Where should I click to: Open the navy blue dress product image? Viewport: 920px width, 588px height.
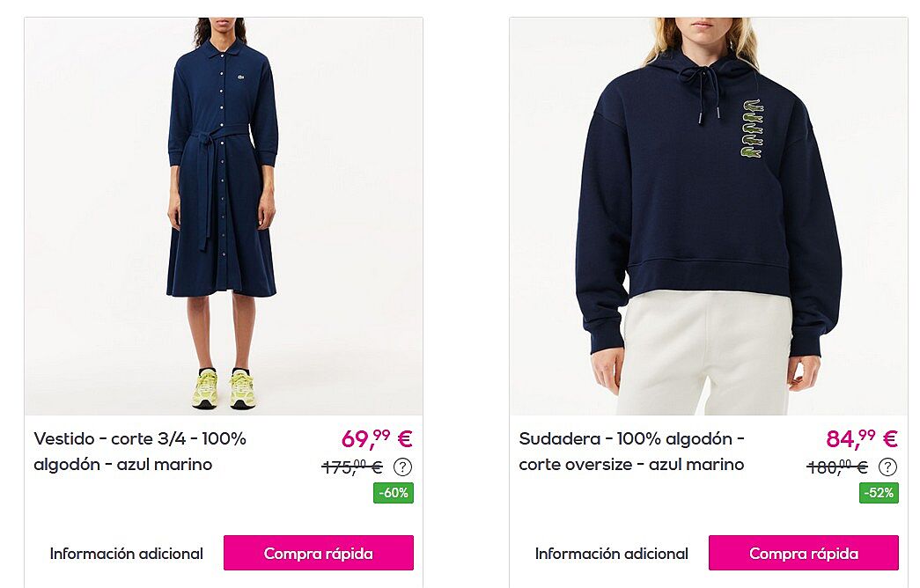click(x=224, y=216)
